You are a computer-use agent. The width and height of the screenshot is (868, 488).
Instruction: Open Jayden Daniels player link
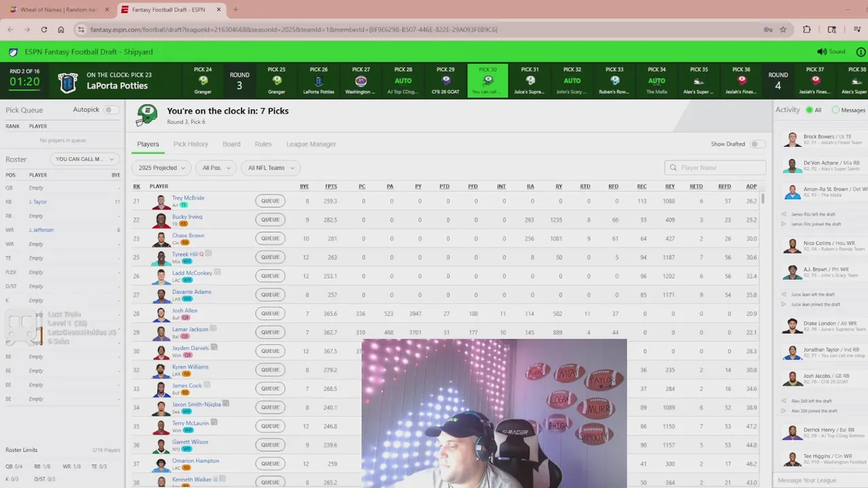point(190,348)
